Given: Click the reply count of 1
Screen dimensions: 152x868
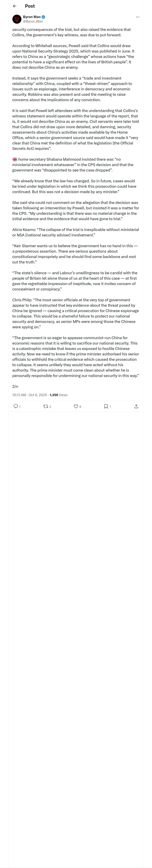Looking at the screenshot, I should click(x=20, y=406).
